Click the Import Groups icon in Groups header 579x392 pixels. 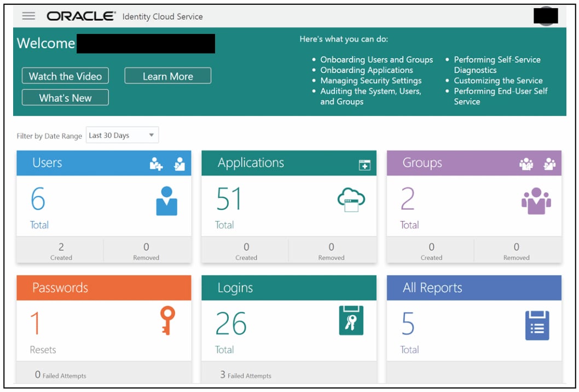coord(549,164)
